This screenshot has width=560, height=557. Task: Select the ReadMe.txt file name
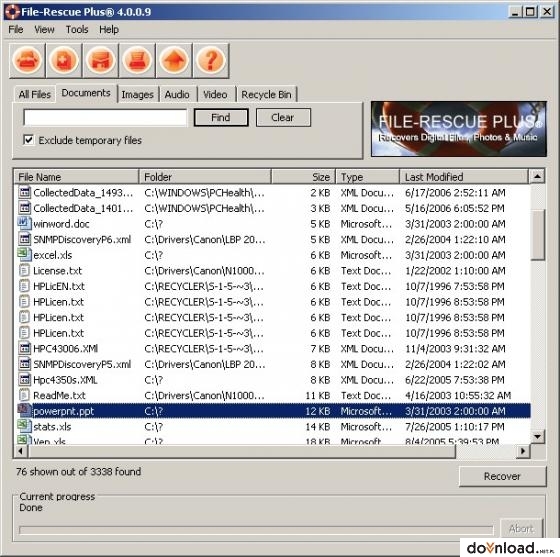click(59, 396)
